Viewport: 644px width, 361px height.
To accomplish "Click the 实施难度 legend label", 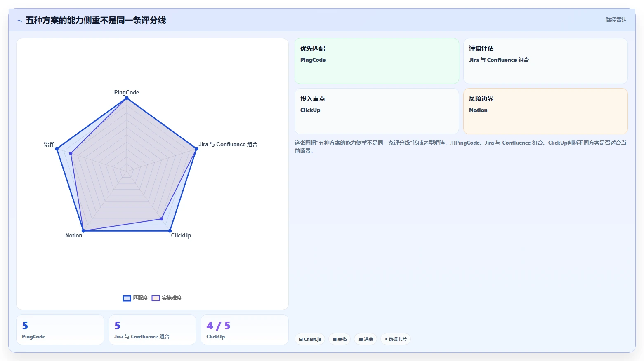I will pos(172,298).
